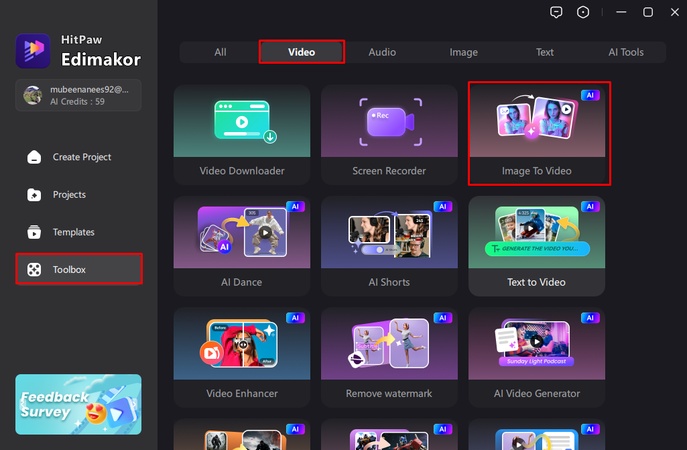Launch the Remove watermark tool
Viewport: 687px width, 450px height.
(x=389, y=357)
